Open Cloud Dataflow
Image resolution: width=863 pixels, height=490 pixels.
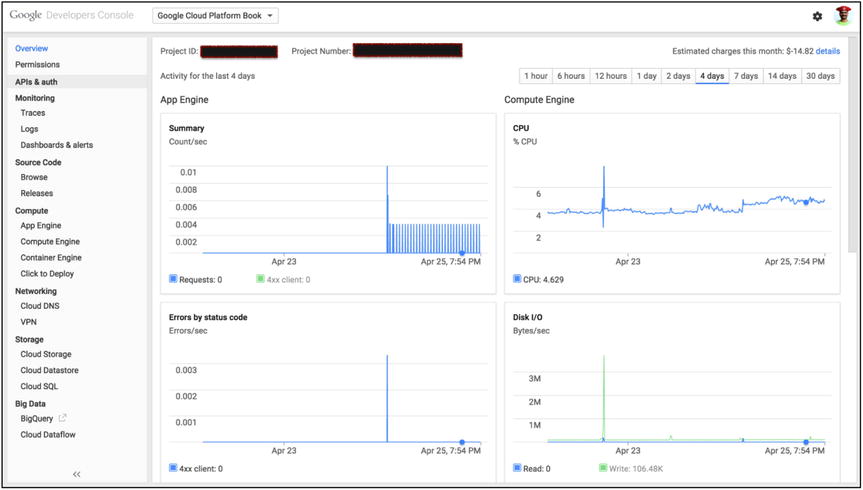click(48, 435)
